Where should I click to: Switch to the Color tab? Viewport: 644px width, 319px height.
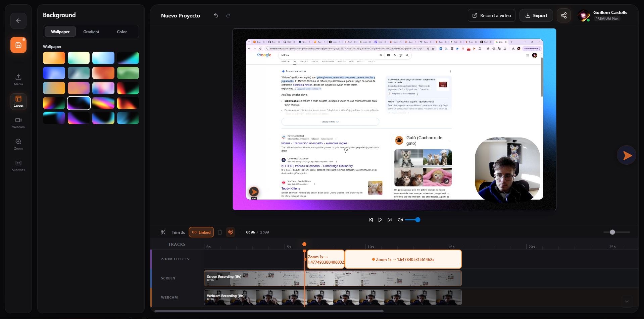[x=121, y=32]
